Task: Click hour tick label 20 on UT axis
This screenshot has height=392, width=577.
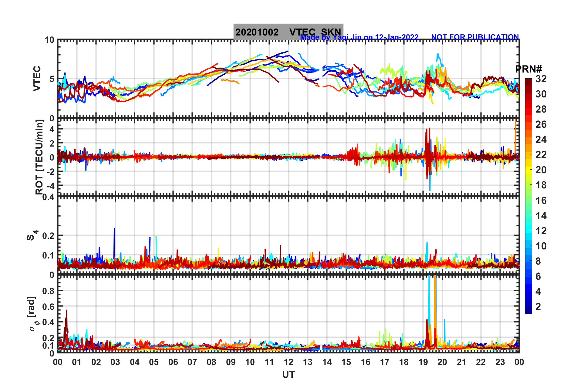Action: pyautogui.click(x=442, y=362)
